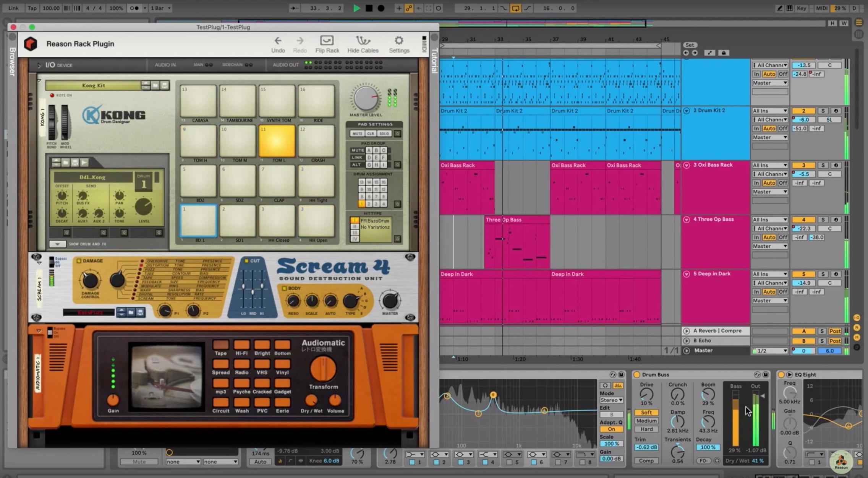
Task: Select the TOM L pad in Kong
Action: (277, 141)
